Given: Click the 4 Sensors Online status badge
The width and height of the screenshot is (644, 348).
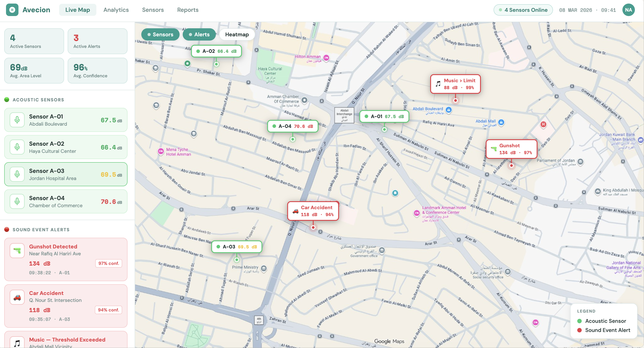Looking at the screenshot, I should pos(523,10).
